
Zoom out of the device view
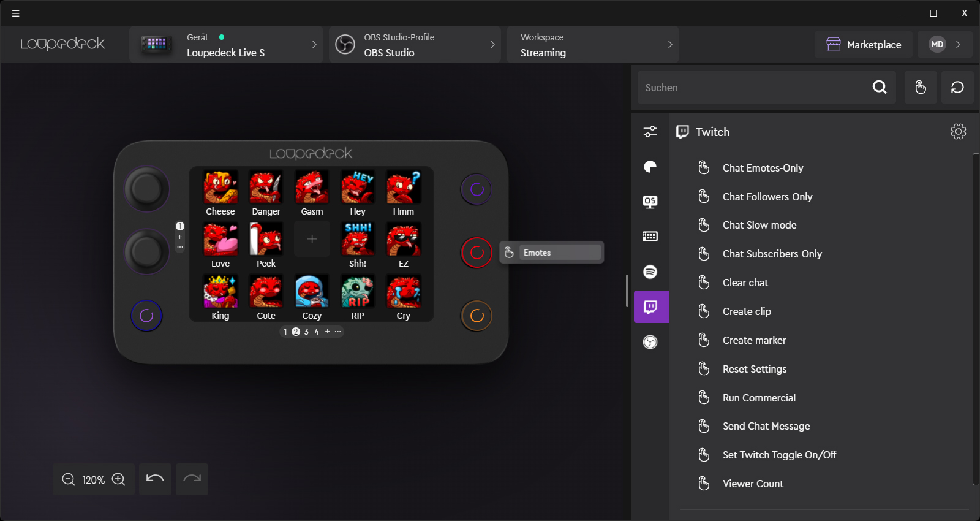[69, 479]
